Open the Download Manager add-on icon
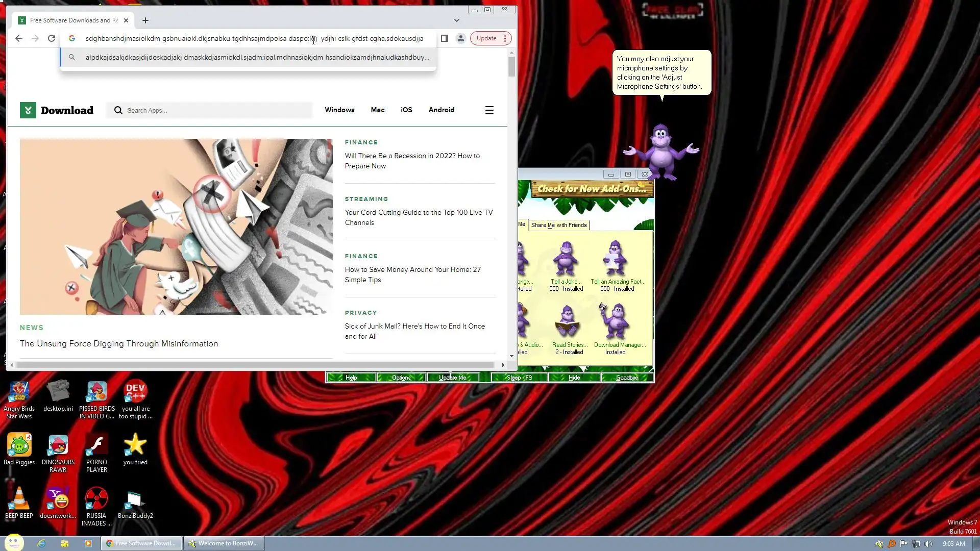This screenshot has height=551, width=980. [x=616, y=322]
